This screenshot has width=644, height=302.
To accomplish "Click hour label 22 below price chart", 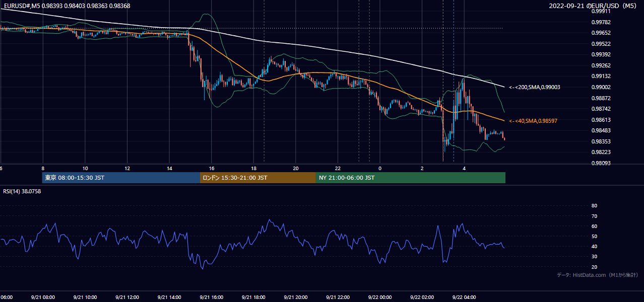I will (x=338, y=168).
